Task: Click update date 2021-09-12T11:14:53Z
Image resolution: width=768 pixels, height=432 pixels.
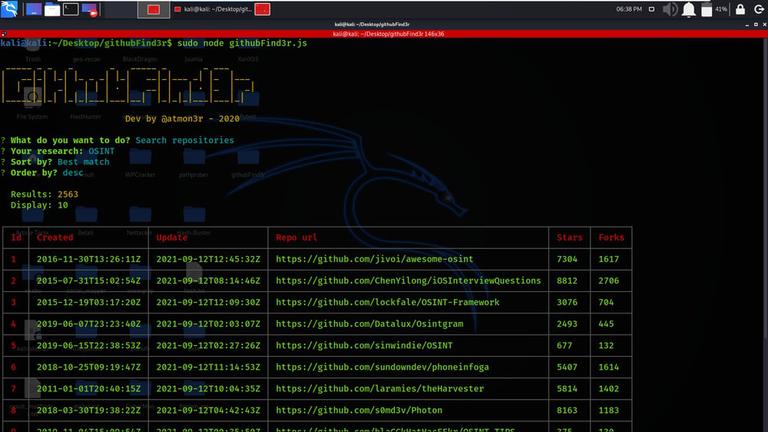Action: point(208,366)
